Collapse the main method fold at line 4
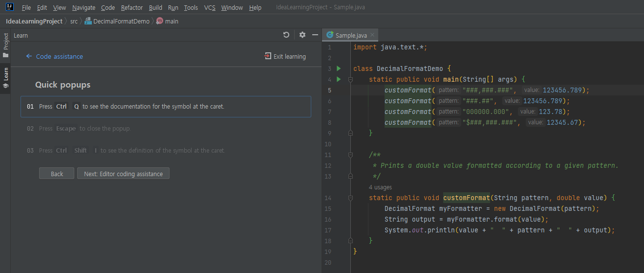The image size is (644, 273). click(350, 79)
